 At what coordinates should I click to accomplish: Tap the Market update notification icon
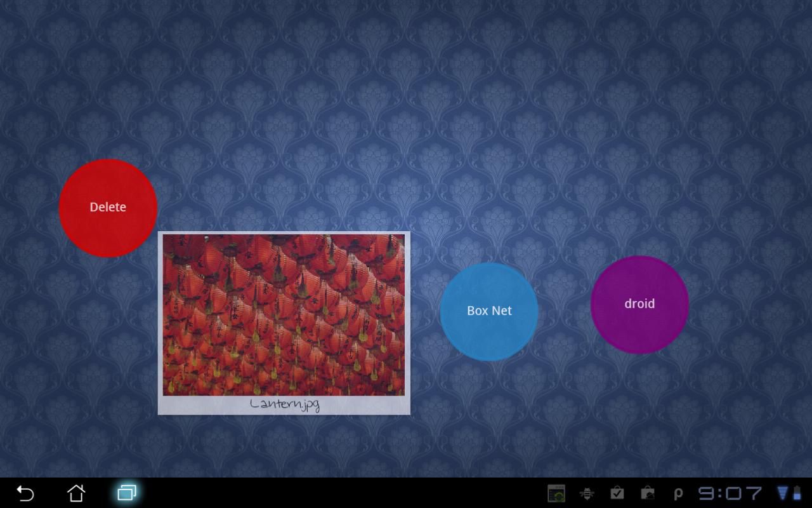point(617,493)
